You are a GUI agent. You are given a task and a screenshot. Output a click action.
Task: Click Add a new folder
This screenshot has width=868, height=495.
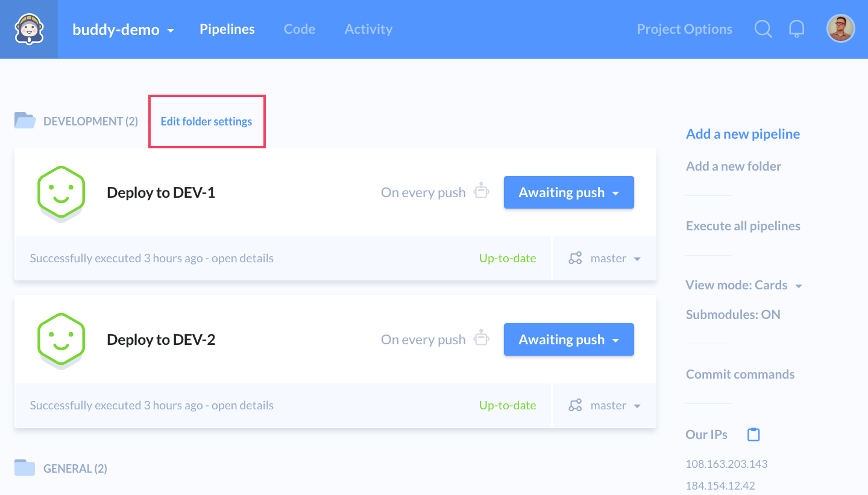(734, 166)
